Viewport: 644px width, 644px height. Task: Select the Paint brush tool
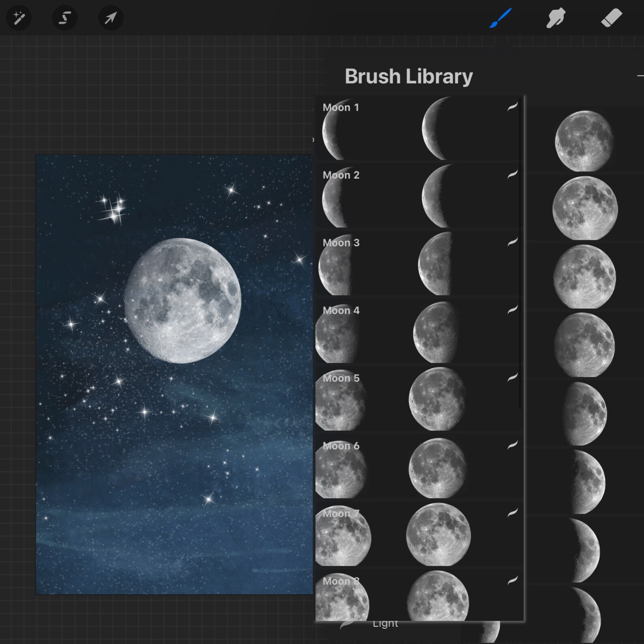(500, 18)
